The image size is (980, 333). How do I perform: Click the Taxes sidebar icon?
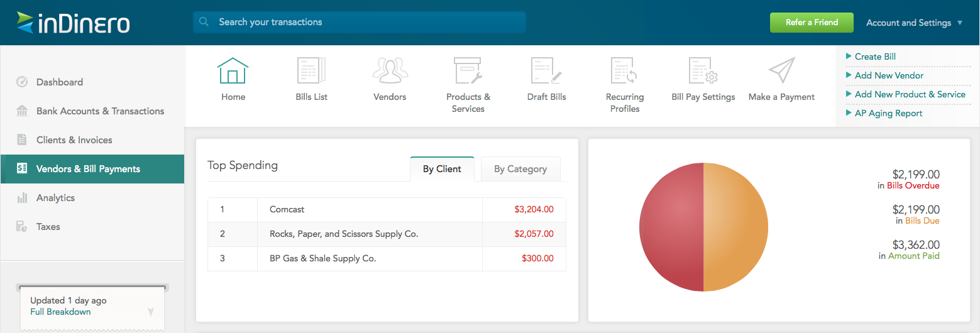pos(22,227)
